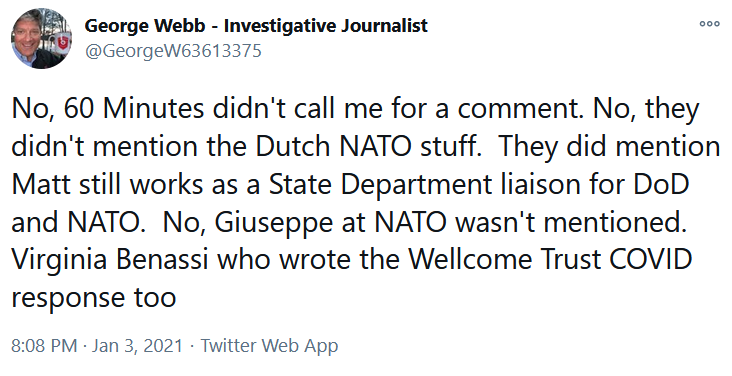Open the three-dot more options menu
732x376 pixels.
pos(709,24)
